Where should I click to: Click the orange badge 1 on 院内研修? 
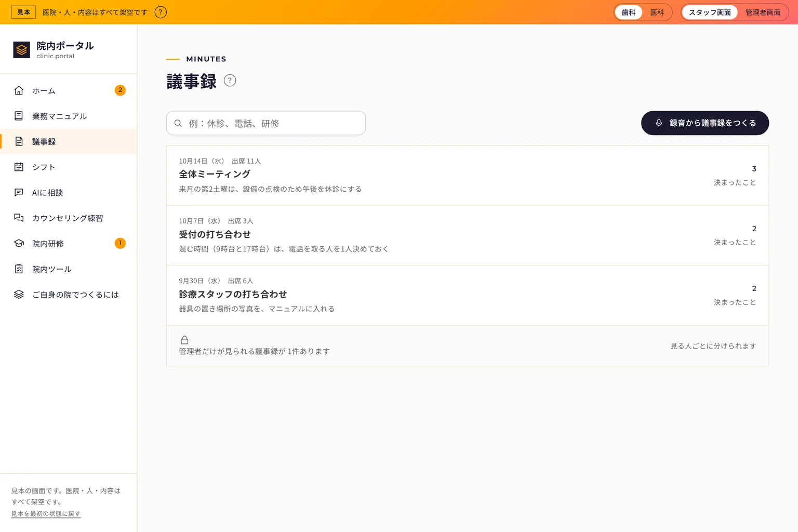120,243
